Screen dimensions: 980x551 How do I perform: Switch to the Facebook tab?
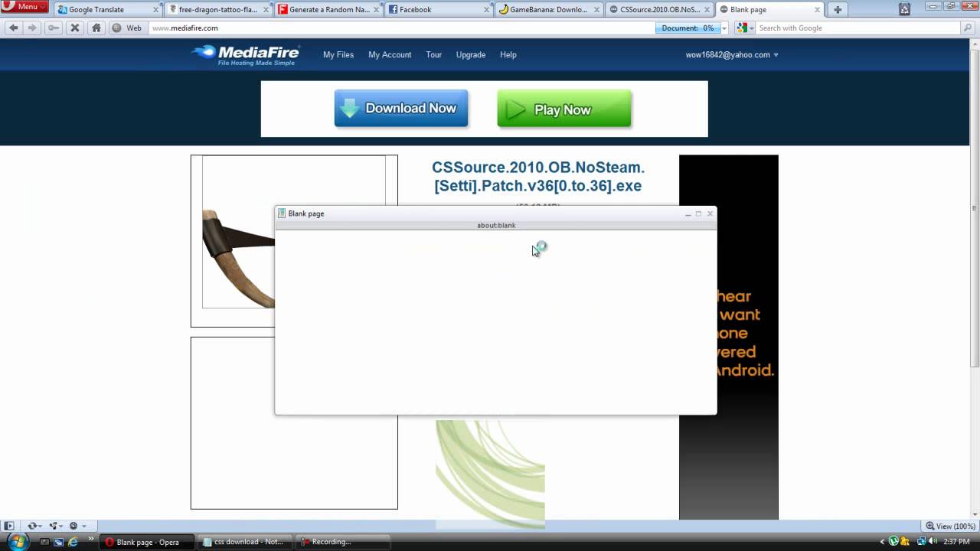[x=439, y=10]
